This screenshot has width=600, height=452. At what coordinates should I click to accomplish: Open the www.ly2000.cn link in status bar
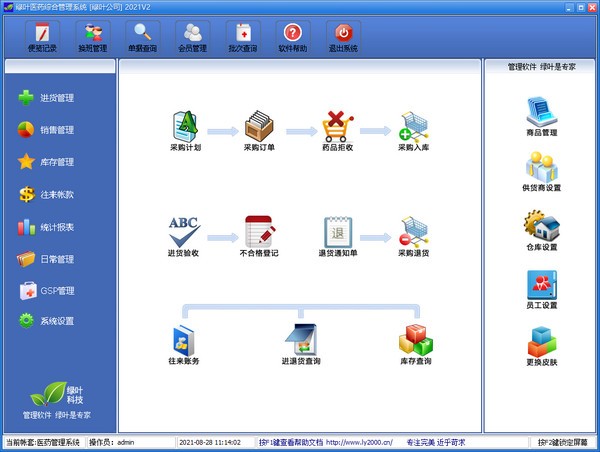point(359,442)
